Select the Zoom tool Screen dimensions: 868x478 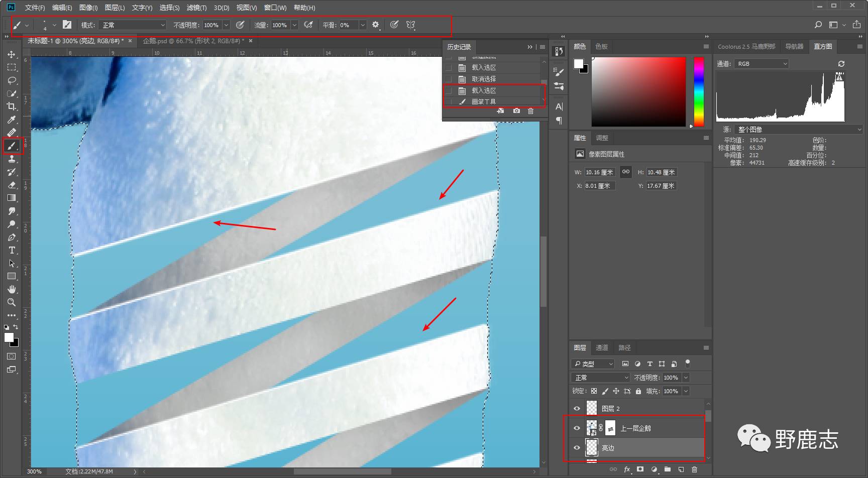coord(12,302)
